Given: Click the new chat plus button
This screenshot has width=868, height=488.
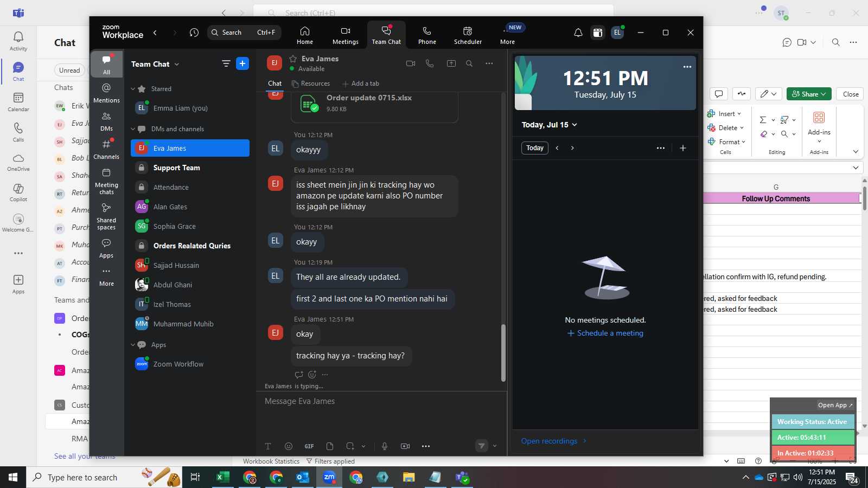Looking at the screenshot, I should click(242, 63).
